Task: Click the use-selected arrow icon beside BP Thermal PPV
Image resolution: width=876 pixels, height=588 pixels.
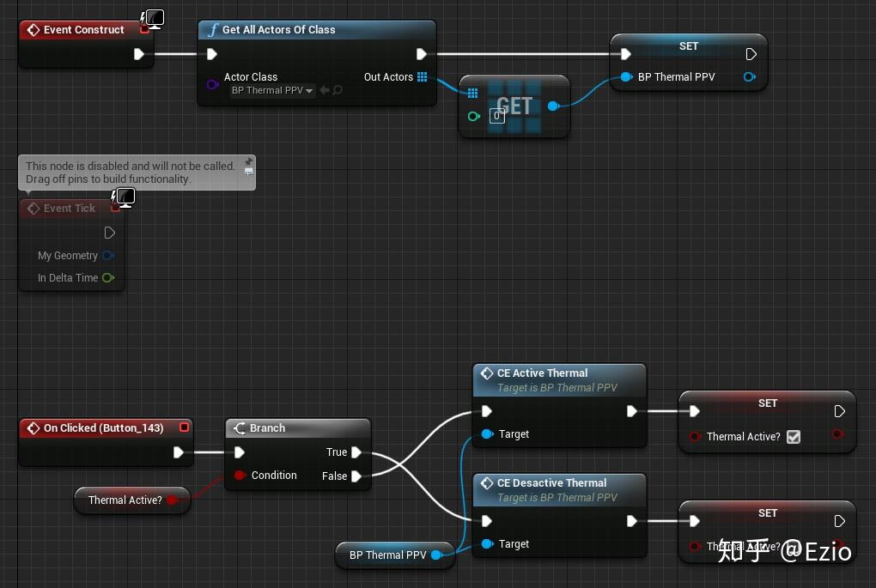Action: coord(325,90)
